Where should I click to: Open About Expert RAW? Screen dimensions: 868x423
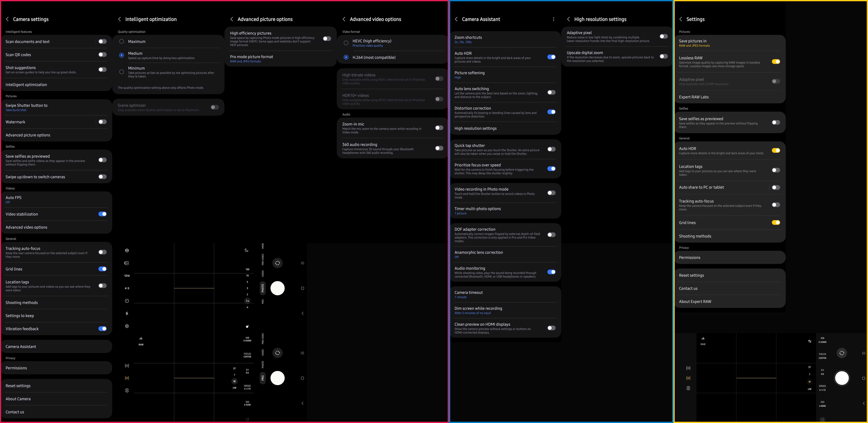(x=730, y=302)
